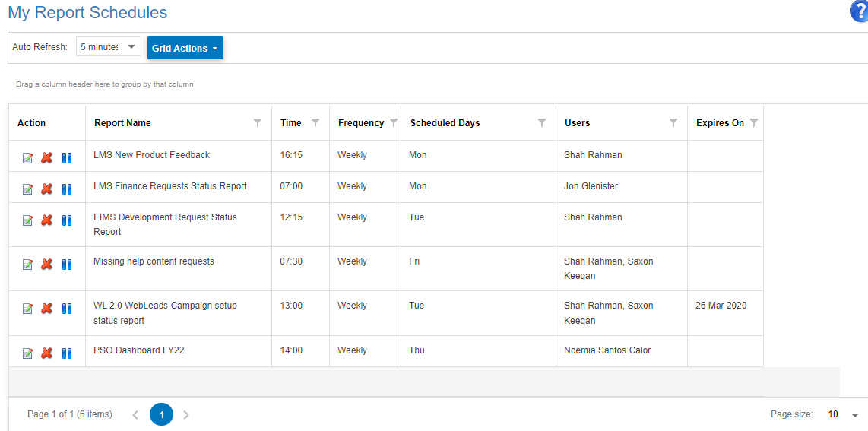868x431 pixels.
Task: Delete the WL 2.0 WebLeads Campaign schedule
Action: (47, 308)
